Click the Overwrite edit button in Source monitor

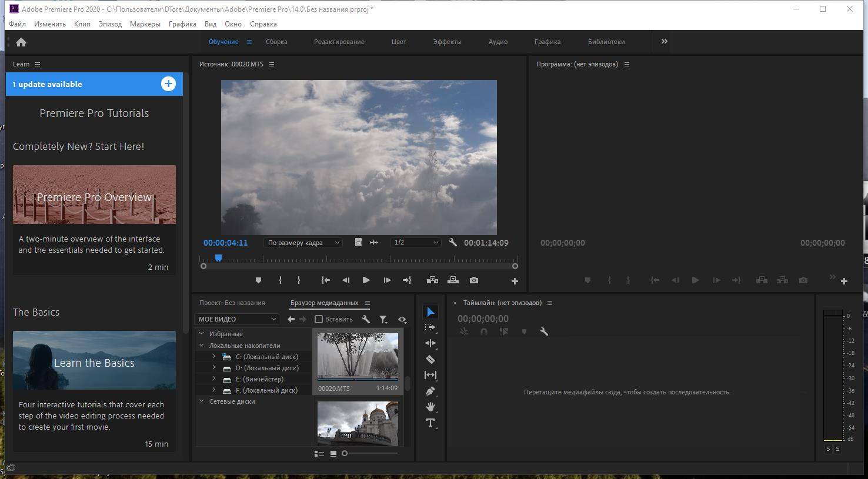pyautogui.click(x=453, y=280)
